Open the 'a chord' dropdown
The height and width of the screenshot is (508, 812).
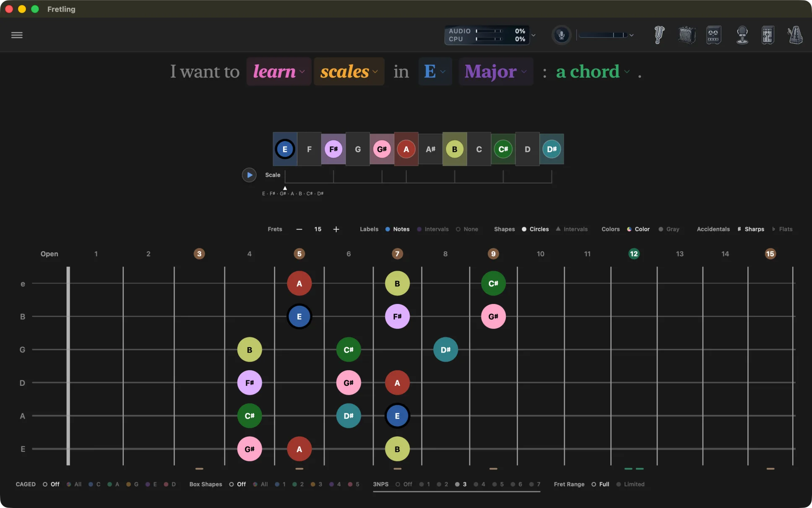593,72
